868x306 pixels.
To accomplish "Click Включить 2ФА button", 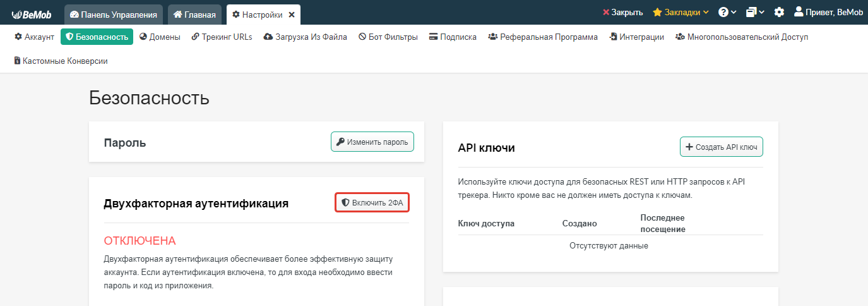I will pyautogui.click(x=372, y=202).
